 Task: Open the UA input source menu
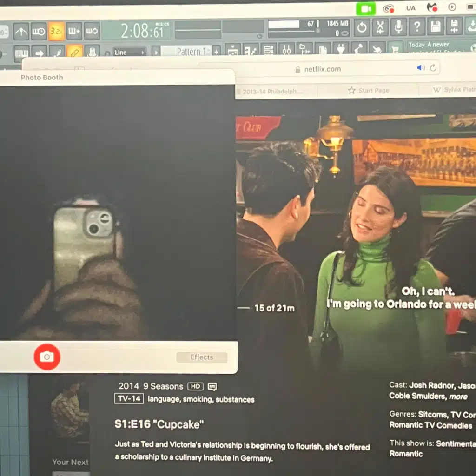pos(411,8)
